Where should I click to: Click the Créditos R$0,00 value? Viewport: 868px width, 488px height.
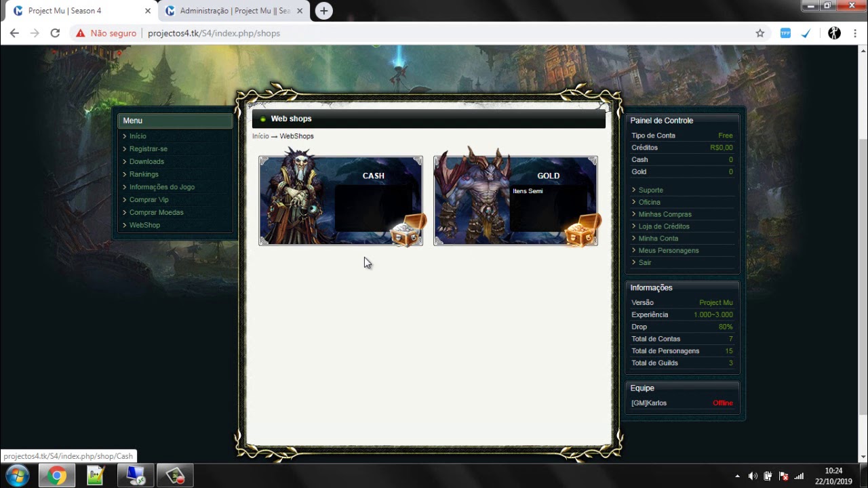pyautogui.click(x=722, y=148)
